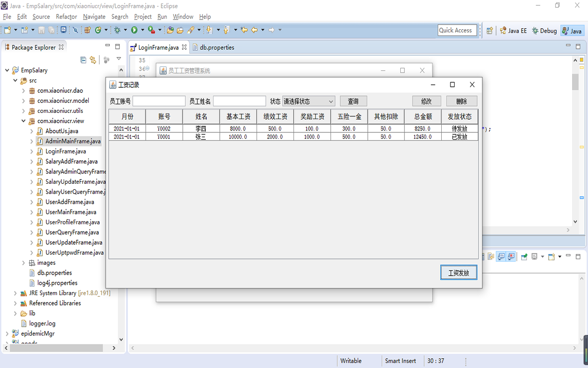Open the Refactor menu

pyautogui.click(x=66, y=16)
